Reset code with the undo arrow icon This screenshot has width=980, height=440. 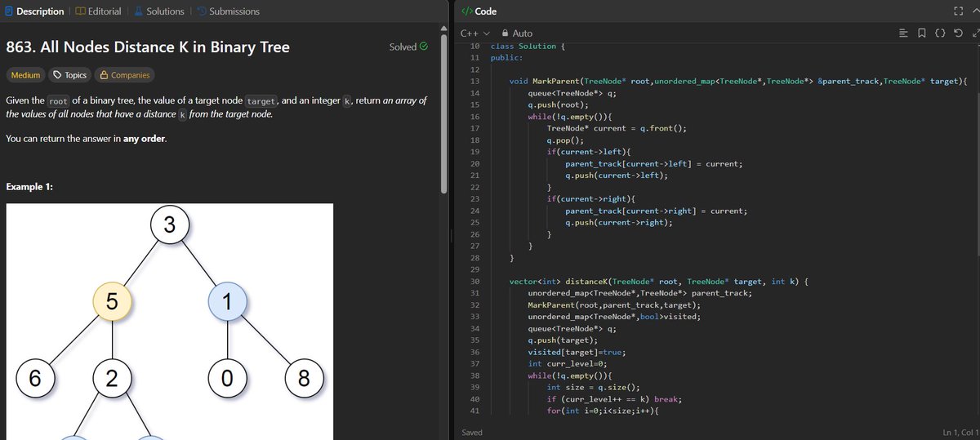[x=957, y=33]
